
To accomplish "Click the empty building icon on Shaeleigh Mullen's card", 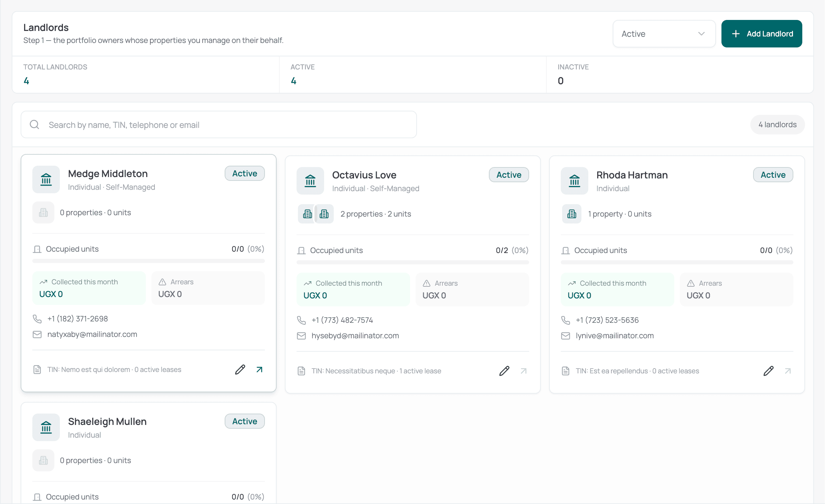I will click(x=43, y=460).
